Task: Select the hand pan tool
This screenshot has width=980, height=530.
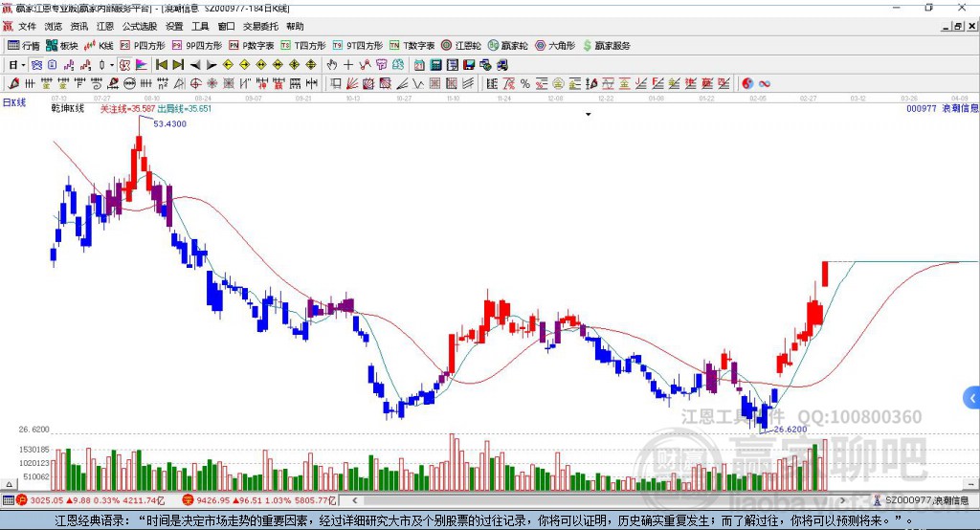Action: [331, 65]
